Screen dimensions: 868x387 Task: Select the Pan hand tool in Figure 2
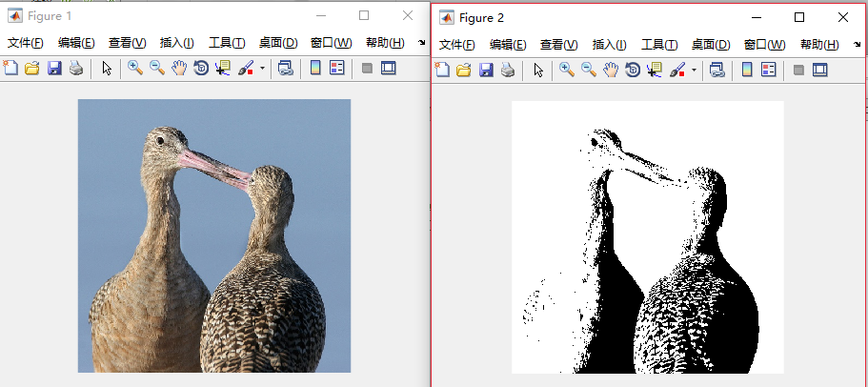pyautogui.click(x=611, y=70)
